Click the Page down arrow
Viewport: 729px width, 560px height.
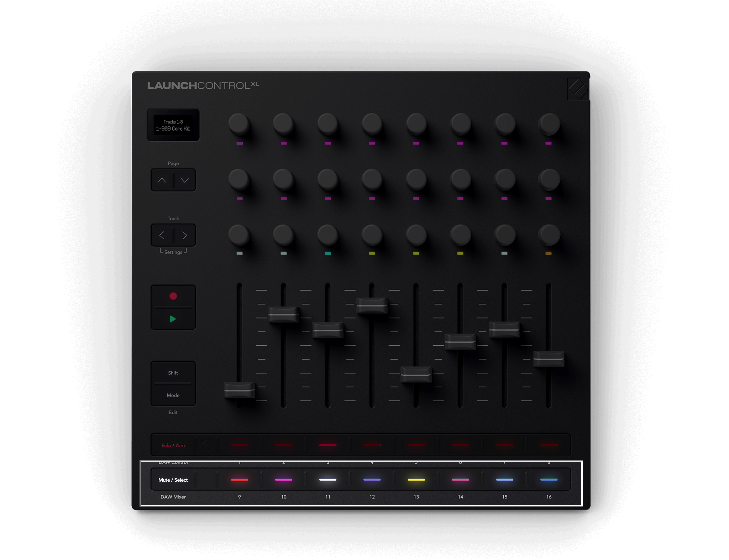point(185,180)
